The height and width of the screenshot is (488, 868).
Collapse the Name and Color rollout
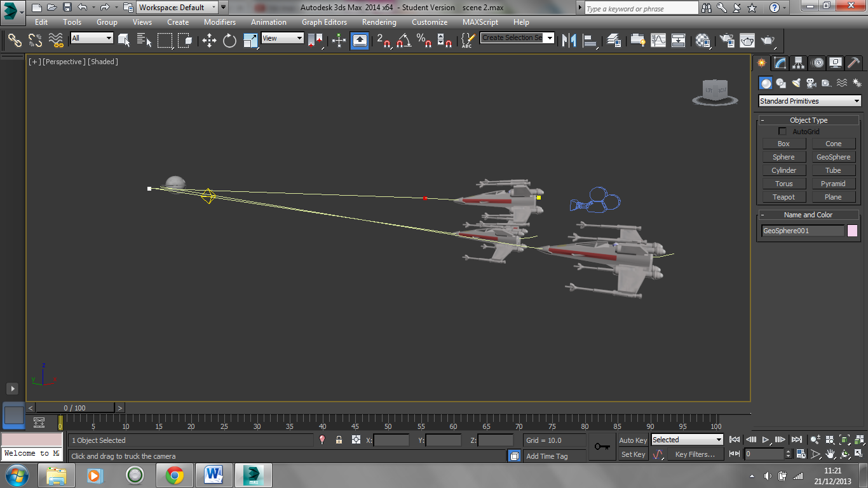(x=808, y=215)
